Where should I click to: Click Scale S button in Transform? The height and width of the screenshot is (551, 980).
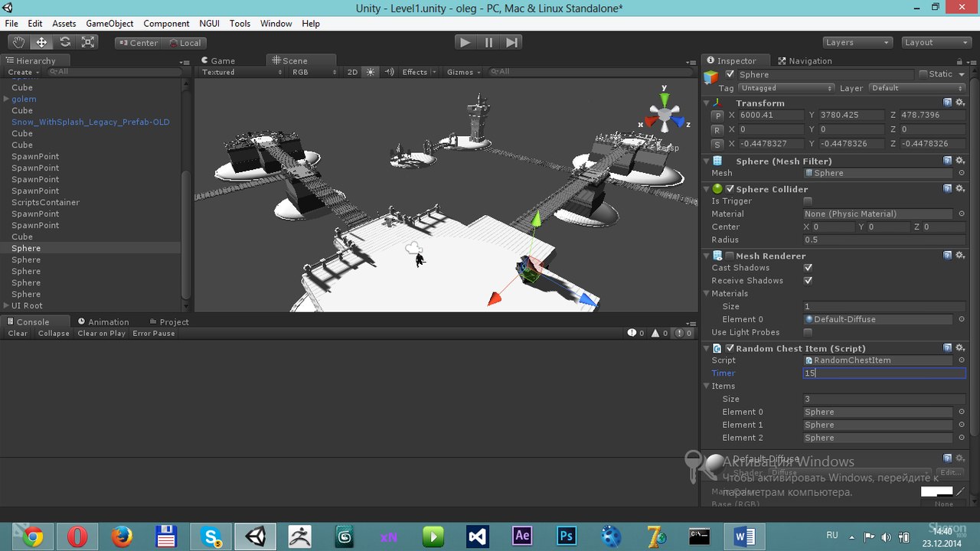pos(717,144)
